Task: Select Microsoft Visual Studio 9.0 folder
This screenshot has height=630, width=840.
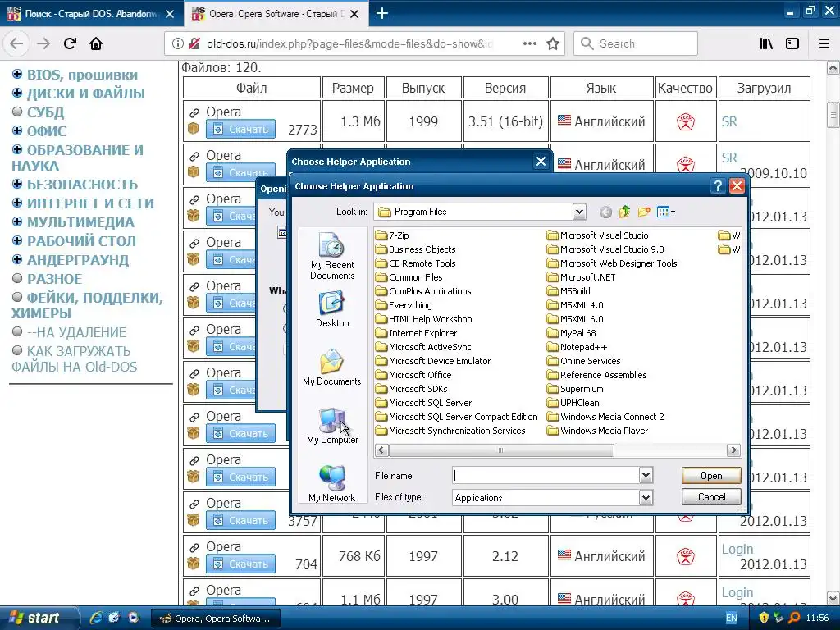Action: coord(605,249)
